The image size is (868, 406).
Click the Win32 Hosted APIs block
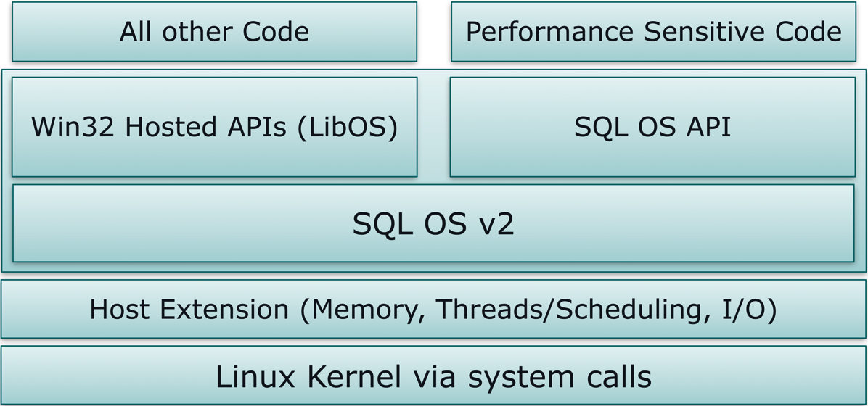pyautogui.click(x=214, y=127)
